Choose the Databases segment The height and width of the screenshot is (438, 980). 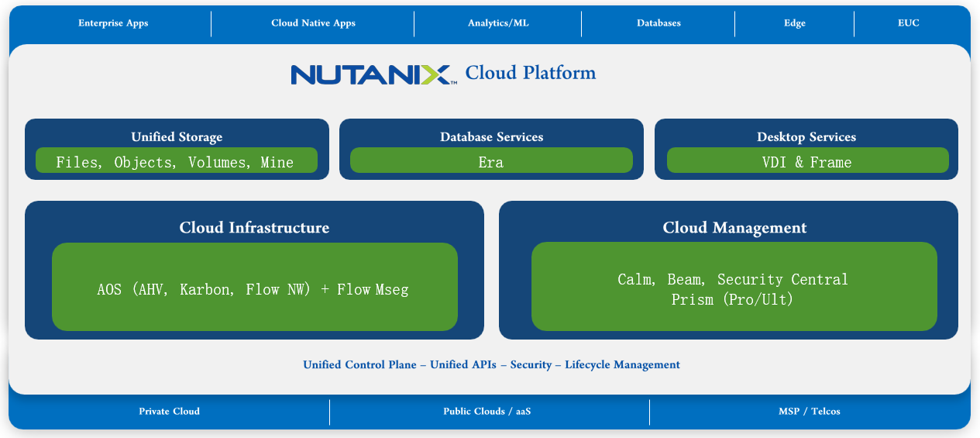(x=658, y=23)
